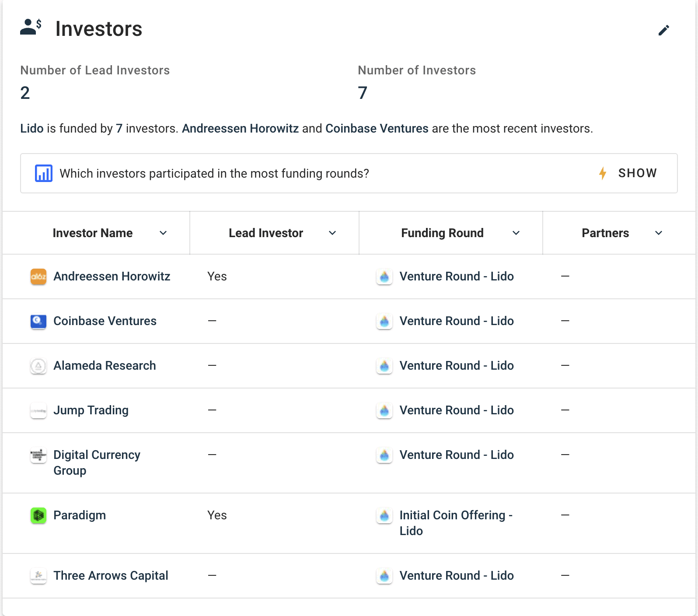Open Coinbase Ventures link in summary sentence
698x616 pixels.
[x=377, y=129]
